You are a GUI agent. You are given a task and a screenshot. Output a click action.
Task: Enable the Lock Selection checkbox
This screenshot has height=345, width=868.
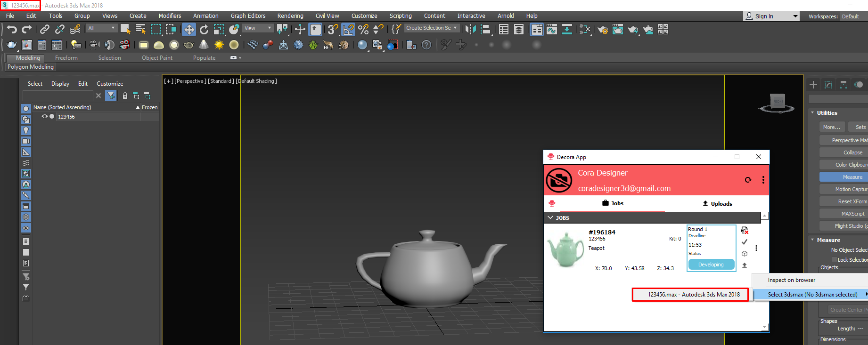click(834, 260)
